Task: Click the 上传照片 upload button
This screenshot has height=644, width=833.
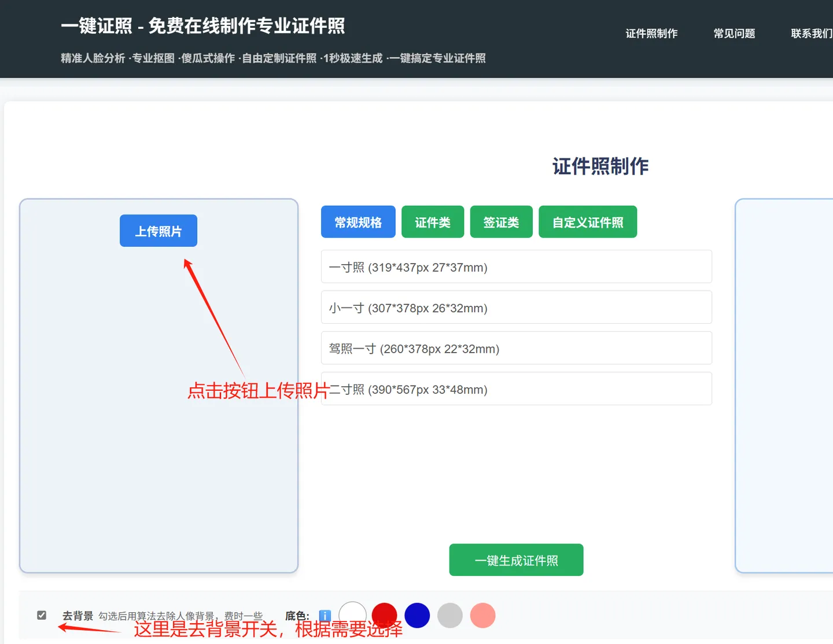Action: point(159,231)
